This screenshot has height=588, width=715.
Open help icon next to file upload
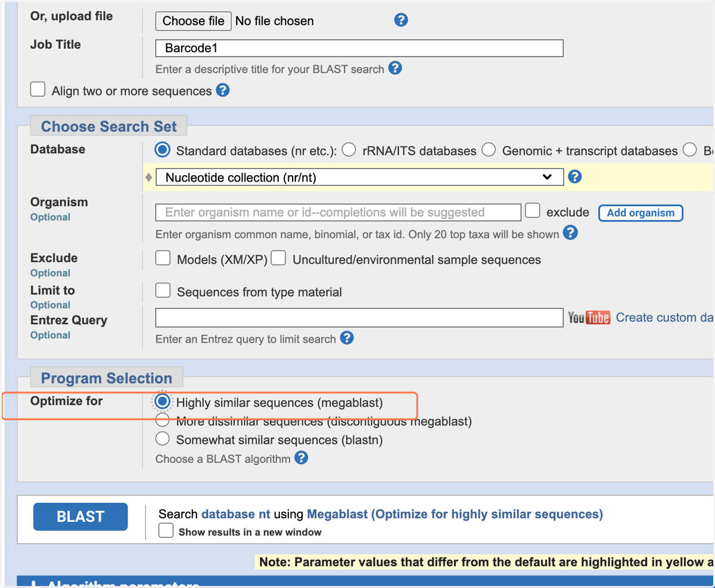tap(401, 20)
